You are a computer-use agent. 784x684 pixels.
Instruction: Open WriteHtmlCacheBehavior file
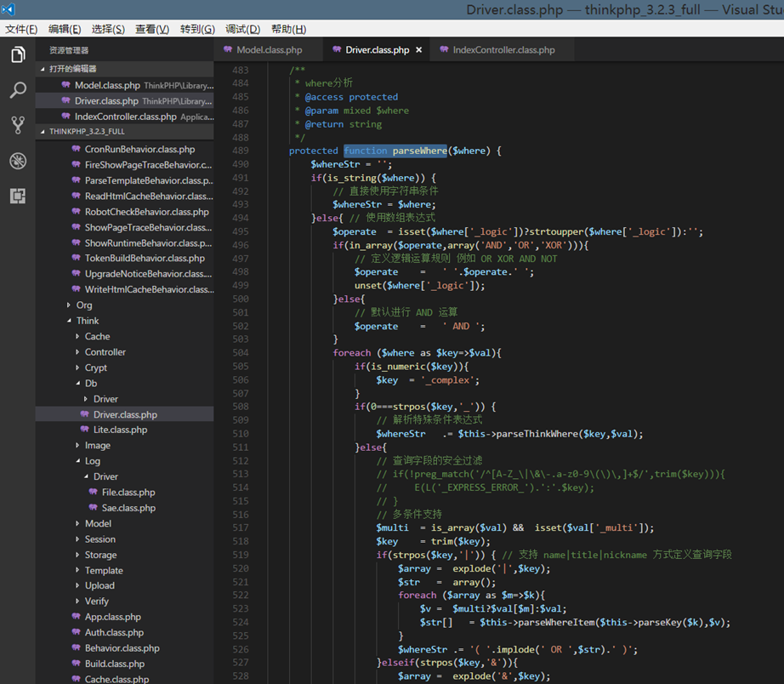click(124, 289)
